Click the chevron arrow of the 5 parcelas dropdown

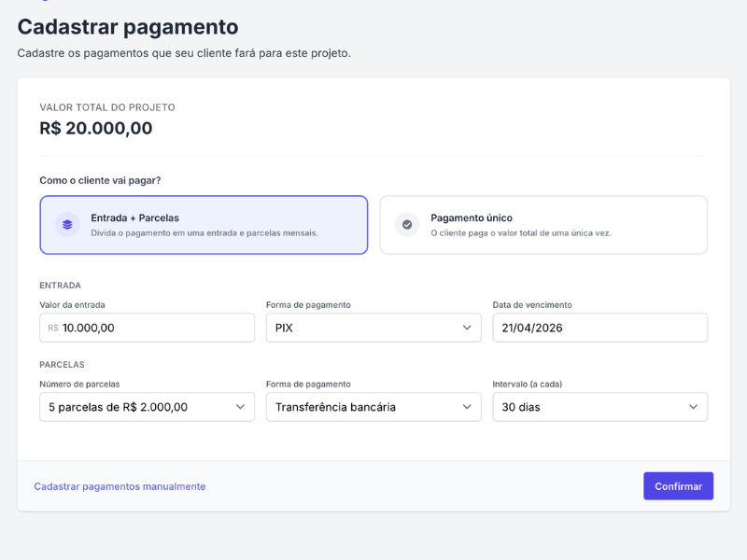240,407
